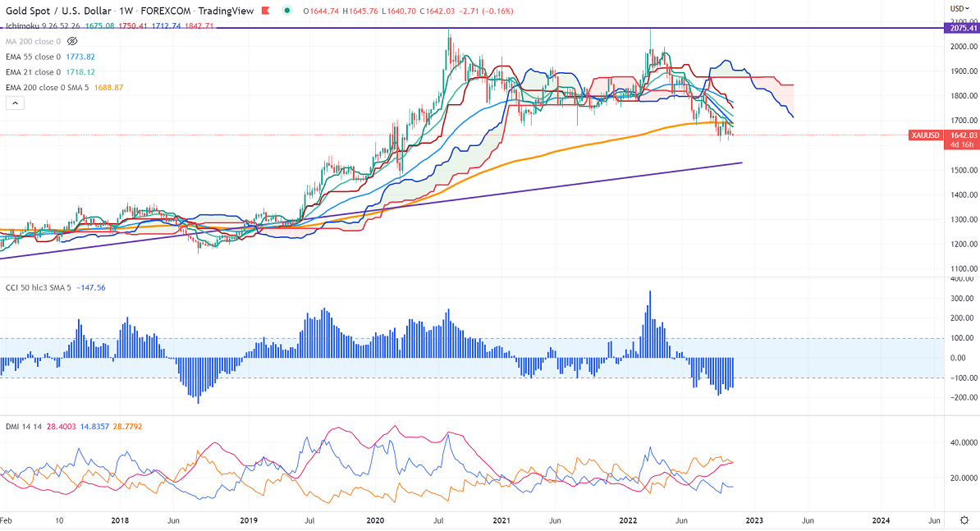Click the 300.00 CCI scale label
This screenshot has width=980, height=531.
coord(963,299)
